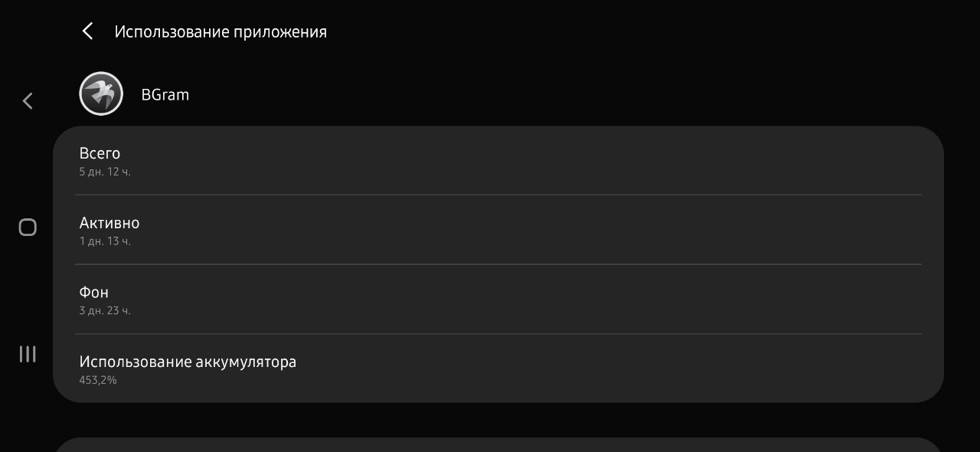The height and width of the screenshot is (452, 980).
Task: Tap the '453,2%' battery usage value
Action: tap(98, 380)
